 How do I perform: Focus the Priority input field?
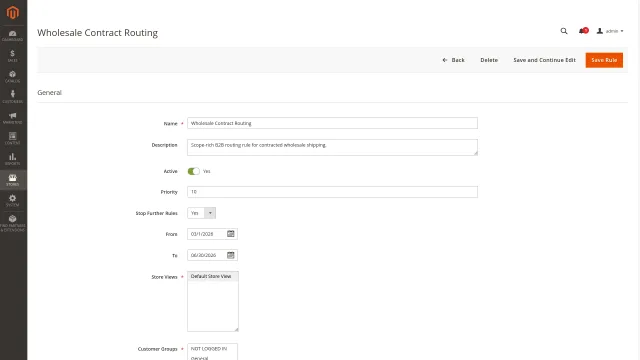point(332,192)
